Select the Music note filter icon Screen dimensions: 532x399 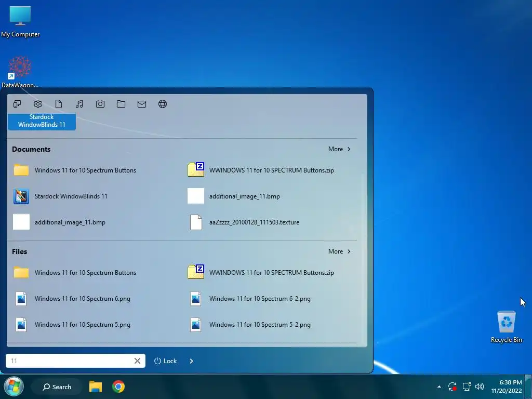click(x=79, y=104)
